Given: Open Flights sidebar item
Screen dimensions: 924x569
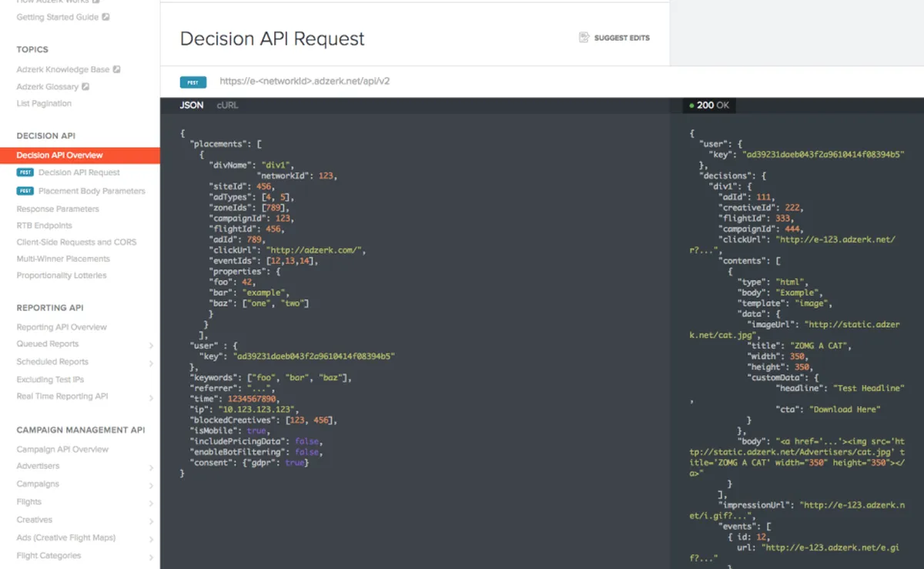Looking at the screenshot, I should 29,502.
